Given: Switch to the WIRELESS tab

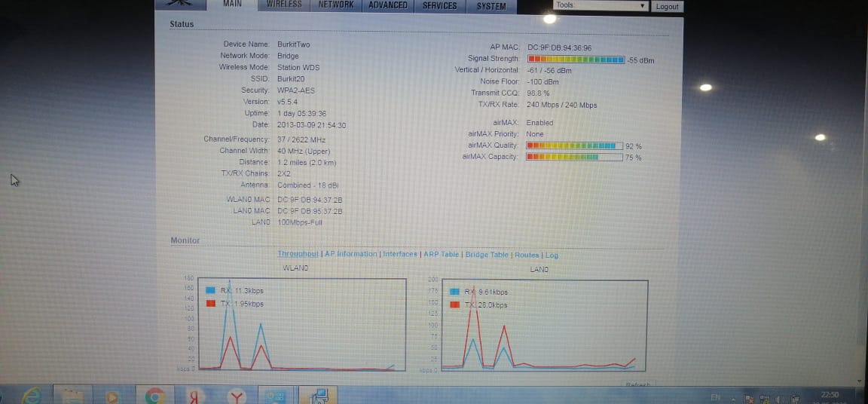Looking at the screenshot, I should 284,5.
